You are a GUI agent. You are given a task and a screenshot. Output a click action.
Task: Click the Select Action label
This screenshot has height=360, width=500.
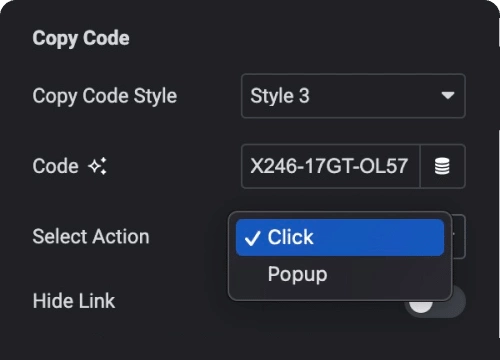[91, 237]
